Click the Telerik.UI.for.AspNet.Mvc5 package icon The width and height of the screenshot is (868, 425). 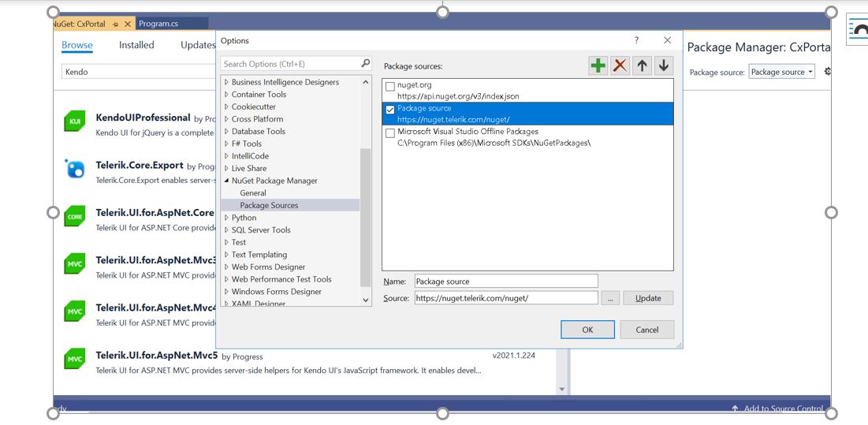coord(74,359)
